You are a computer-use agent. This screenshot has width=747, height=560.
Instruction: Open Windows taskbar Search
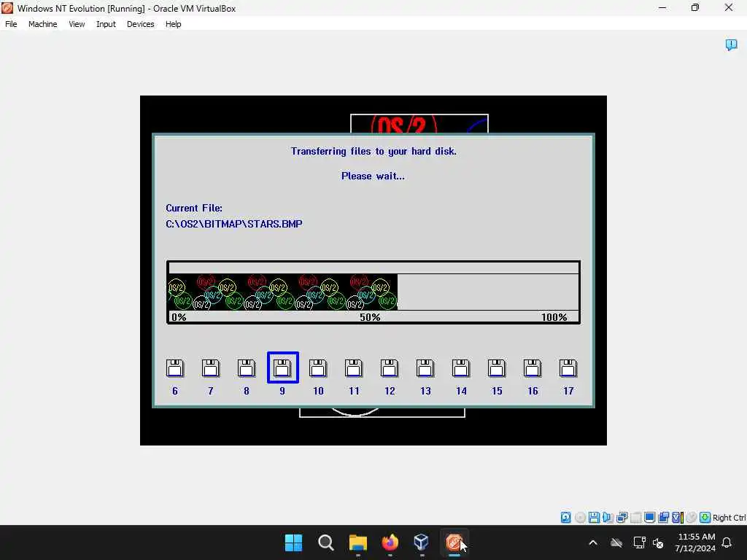click(x=326, y=542)
